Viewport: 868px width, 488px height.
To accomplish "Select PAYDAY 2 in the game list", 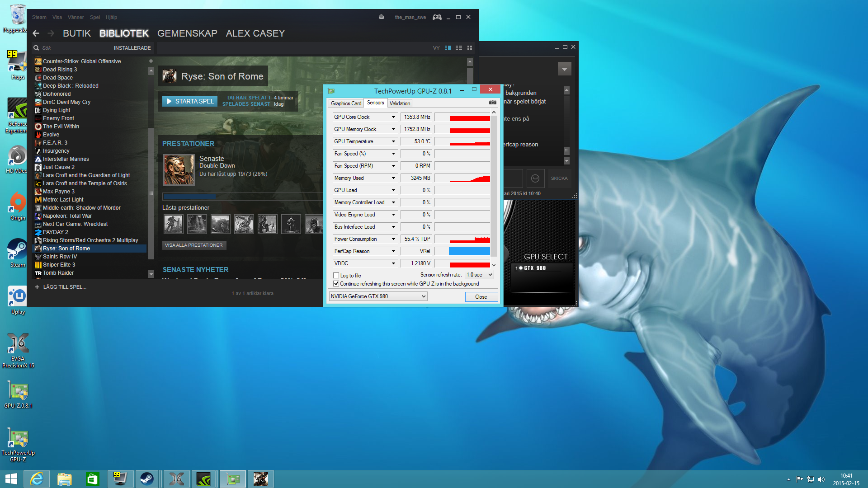I will [x=56, y=232].
